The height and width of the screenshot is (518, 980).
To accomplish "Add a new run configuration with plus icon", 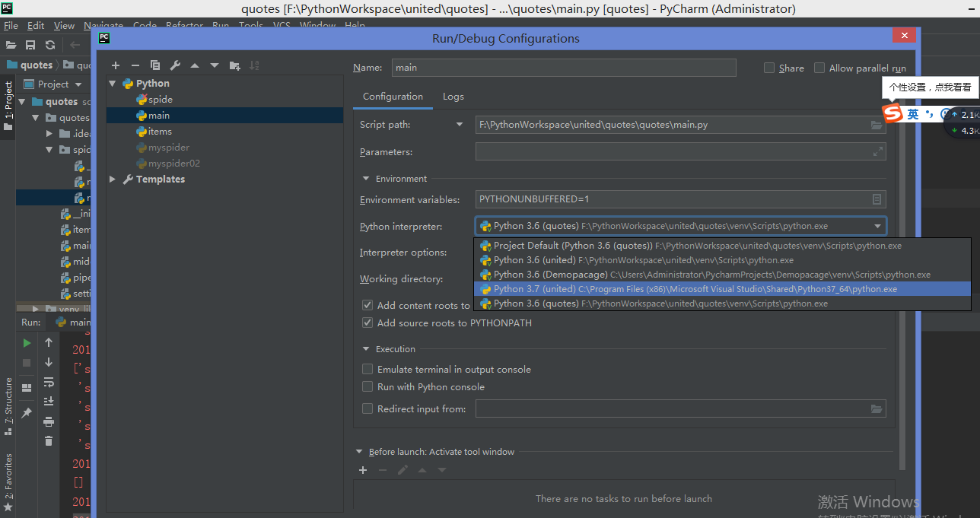I will pyautogui.click(x=116, y=65).
